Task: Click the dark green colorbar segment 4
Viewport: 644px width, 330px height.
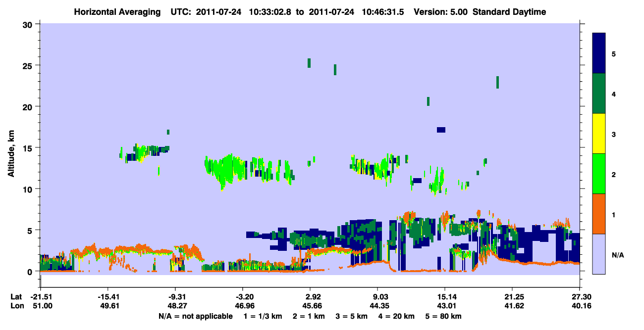Action: point(599,94)
